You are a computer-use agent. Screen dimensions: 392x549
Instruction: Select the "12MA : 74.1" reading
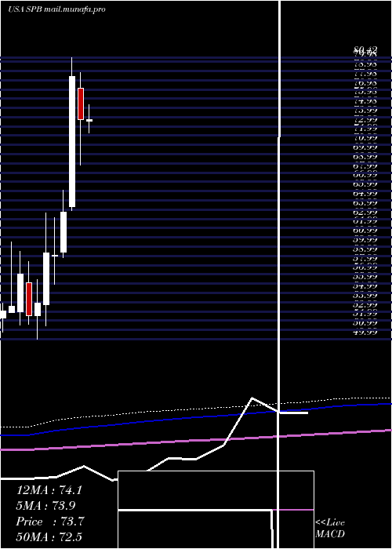pyautogui.click(x=49, y=490)
